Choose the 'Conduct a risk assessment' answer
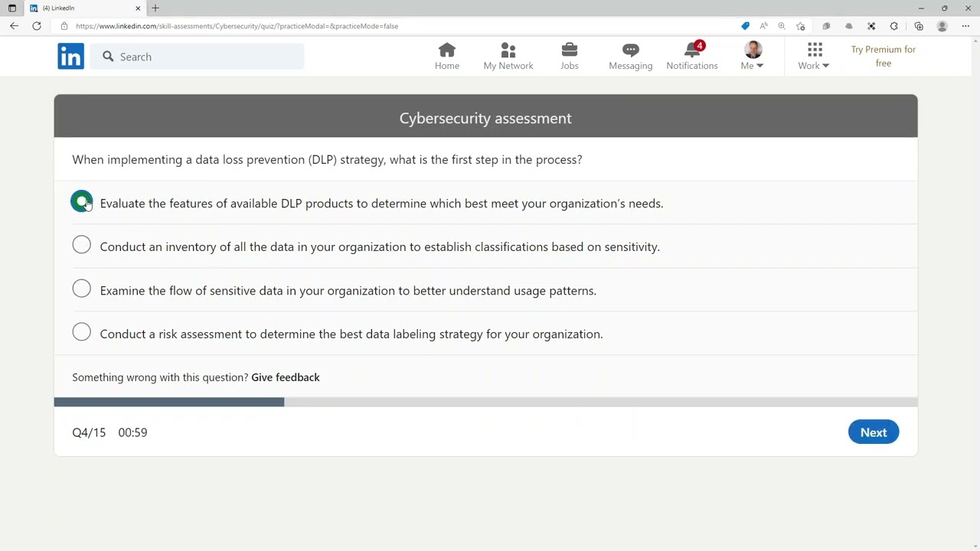 click(x=82, y=332)
